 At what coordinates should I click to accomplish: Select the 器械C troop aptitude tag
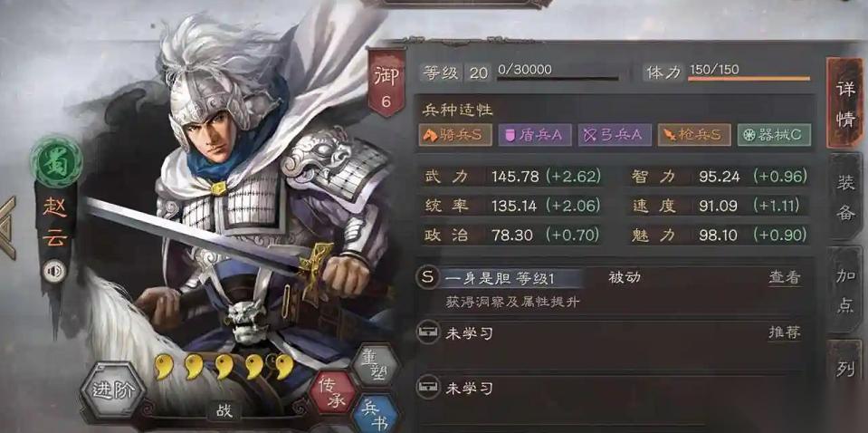(774, 135)
